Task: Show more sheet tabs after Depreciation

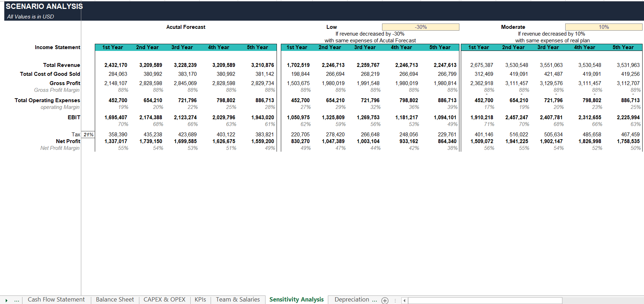Action: coord(375,300)
